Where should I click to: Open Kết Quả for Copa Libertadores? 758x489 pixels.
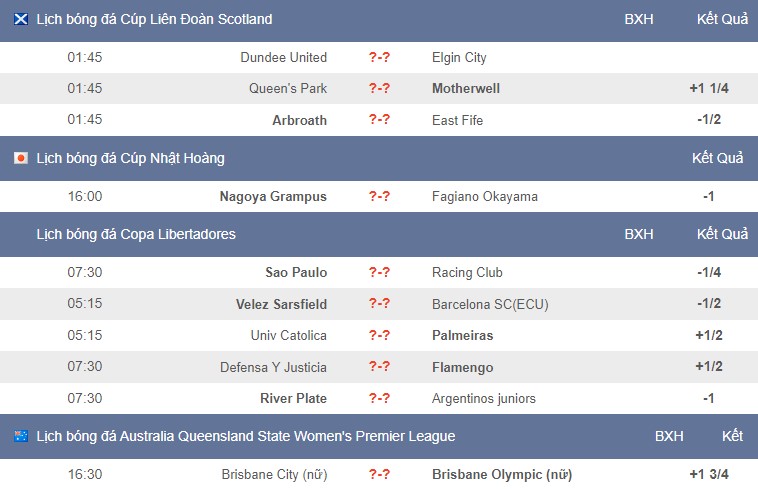[722, 234]
